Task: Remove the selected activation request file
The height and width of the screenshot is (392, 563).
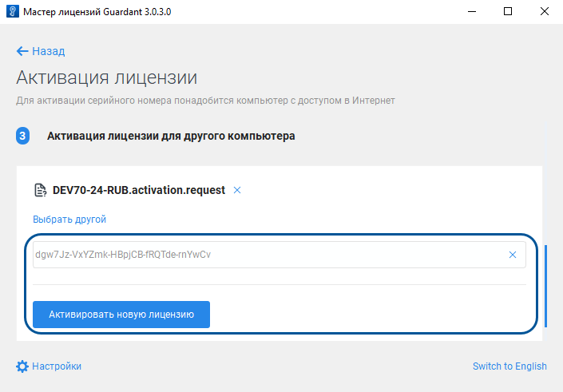Action: [x=237, y=190]
